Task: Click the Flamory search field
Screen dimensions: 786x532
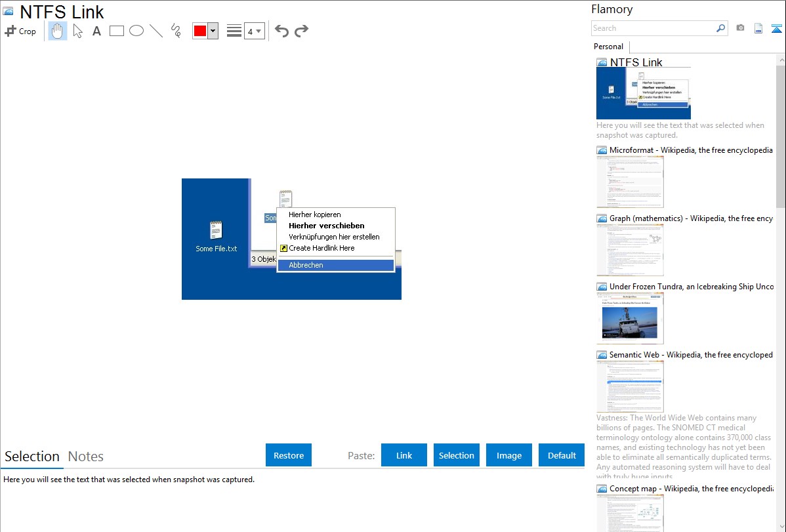Action: 653,28
